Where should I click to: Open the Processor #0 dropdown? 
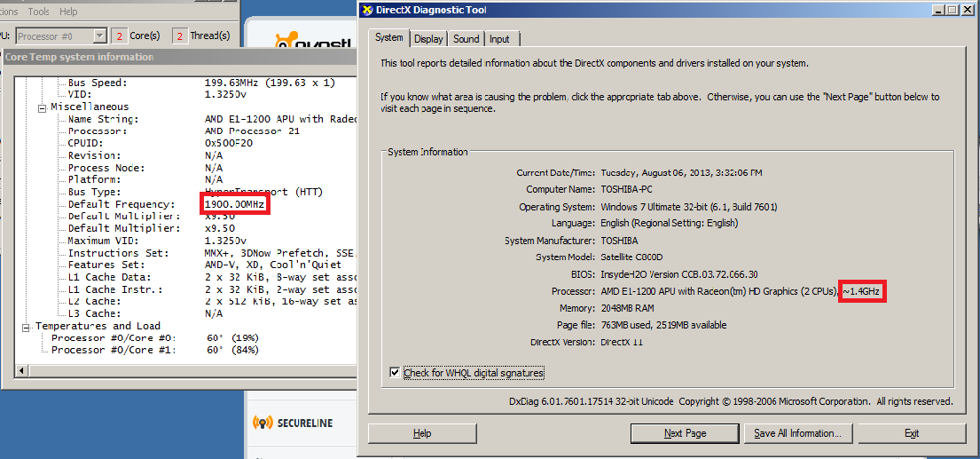99,36
